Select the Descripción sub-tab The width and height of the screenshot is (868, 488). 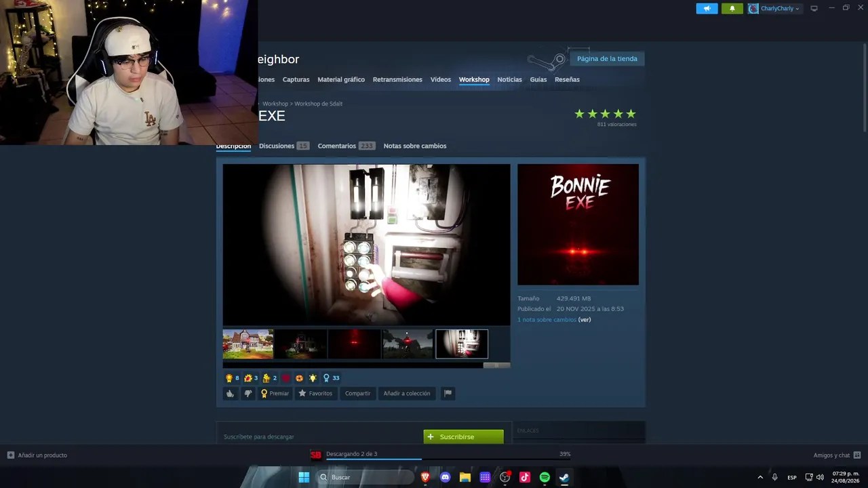[233, 146]
